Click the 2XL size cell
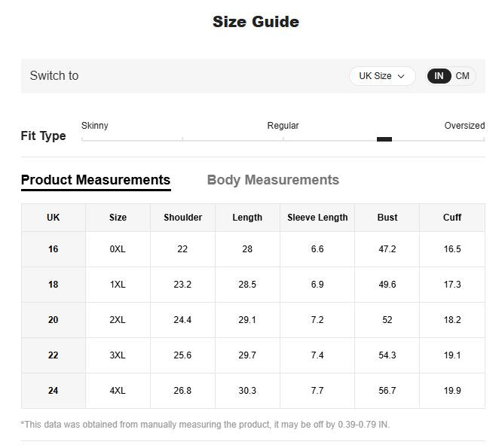The image size is (502, 448). click(118, 320)
